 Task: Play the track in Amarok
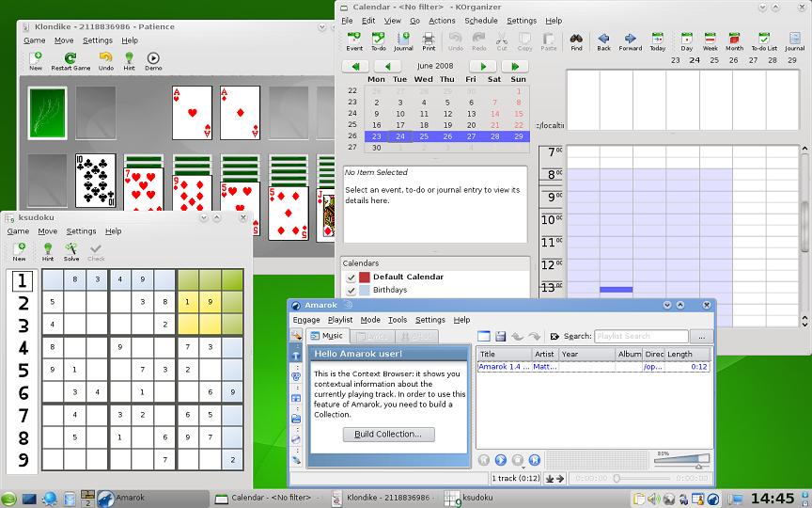(500, 460)
